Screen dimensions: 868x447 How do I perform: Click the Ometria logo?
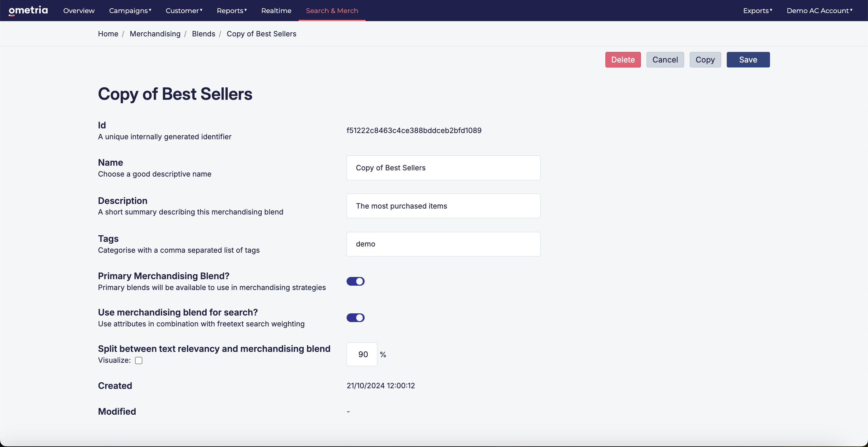28,11
